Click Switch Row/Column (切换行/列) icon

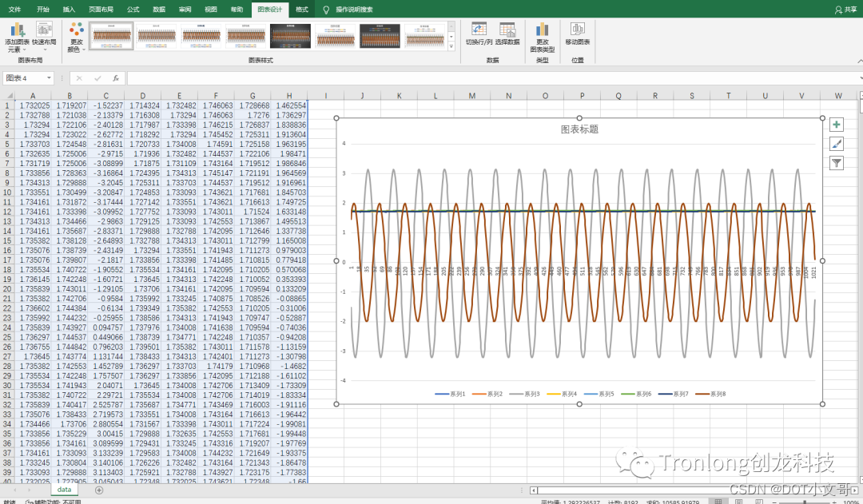[x=479, y=30]
